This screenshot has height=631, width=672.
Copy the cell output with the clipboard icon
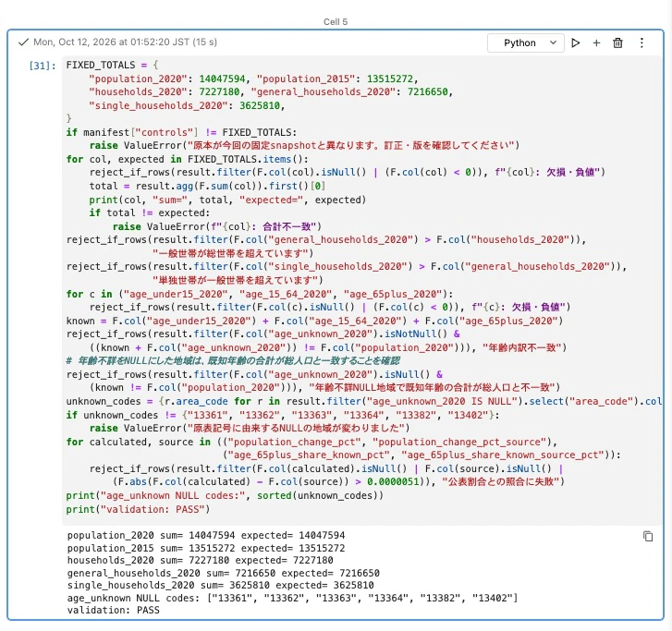coord(648,536)
